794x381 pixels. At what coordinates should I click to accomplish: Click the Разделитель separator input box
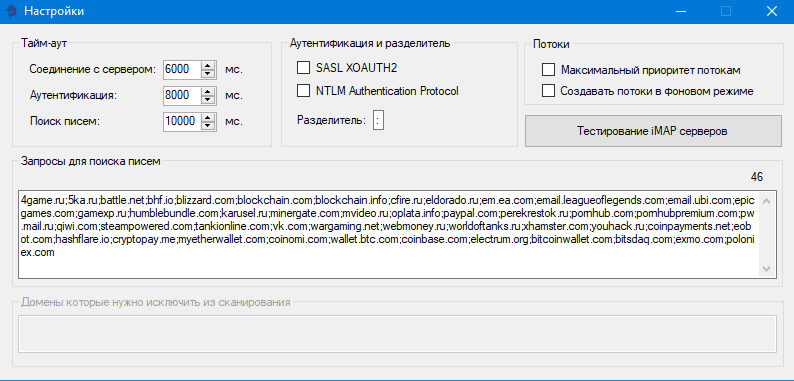tap(378, 121)
